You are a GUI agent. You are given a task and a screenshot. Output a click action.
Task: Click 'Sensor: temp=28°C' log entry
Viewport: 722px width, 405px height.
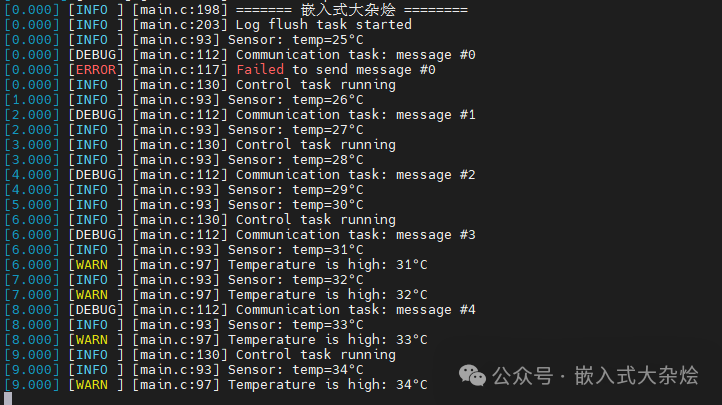tap(296, 160)
